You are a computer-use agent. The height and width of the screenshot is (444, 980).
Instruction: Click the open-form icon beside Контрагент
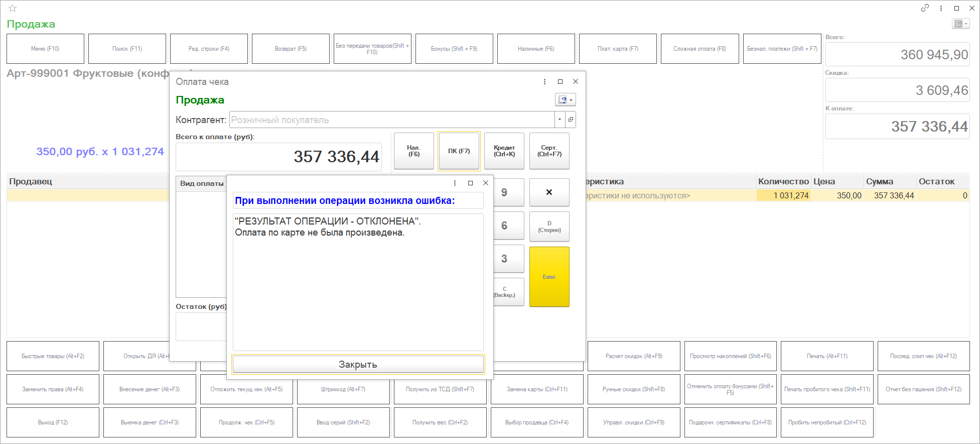571,120
